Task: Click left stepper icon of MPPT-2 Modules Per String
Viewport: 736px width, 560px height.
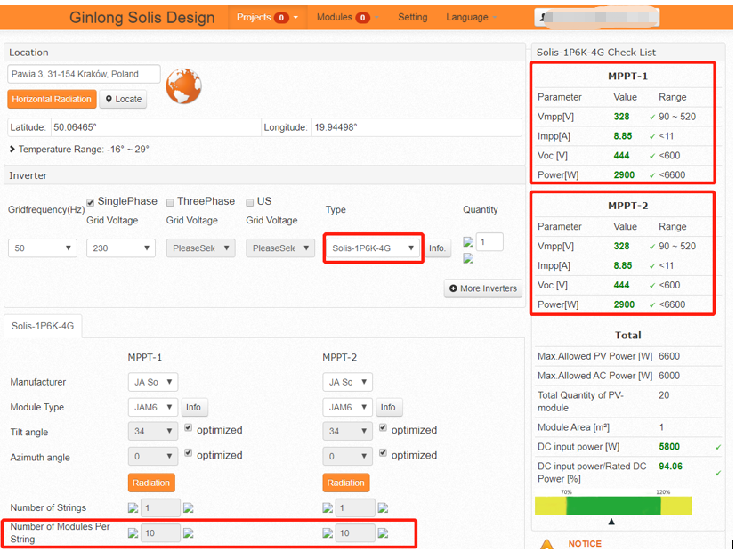Action: (328, 532)
